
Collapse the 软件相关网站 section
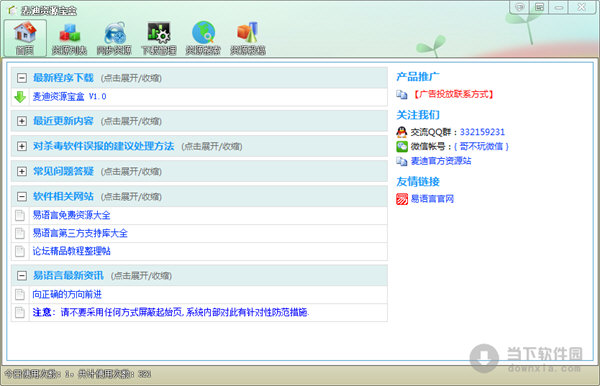tap(22, 197)
